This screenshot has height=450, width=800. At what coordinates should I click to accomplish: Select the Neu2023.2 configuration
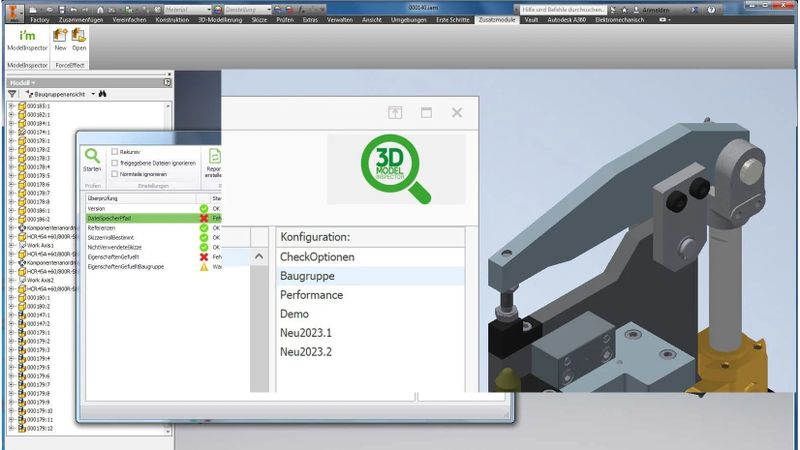click(x=371, y=352)
